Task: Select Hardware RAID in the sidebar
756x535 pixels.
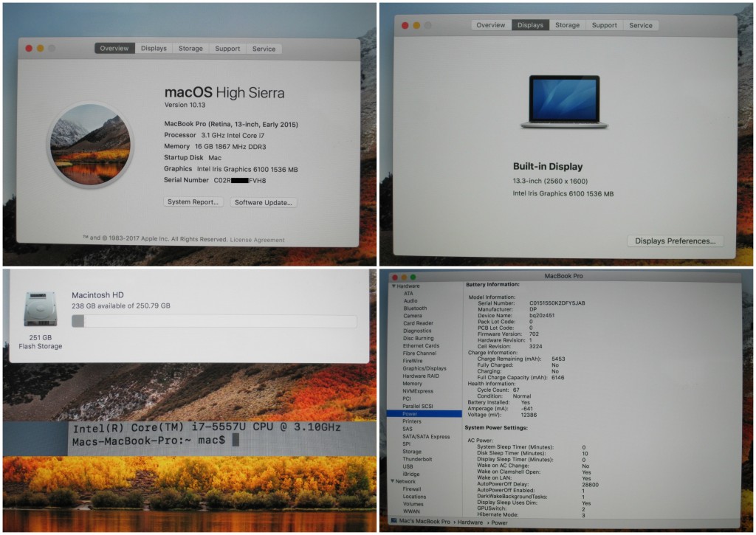Action: tap(421, 376)
